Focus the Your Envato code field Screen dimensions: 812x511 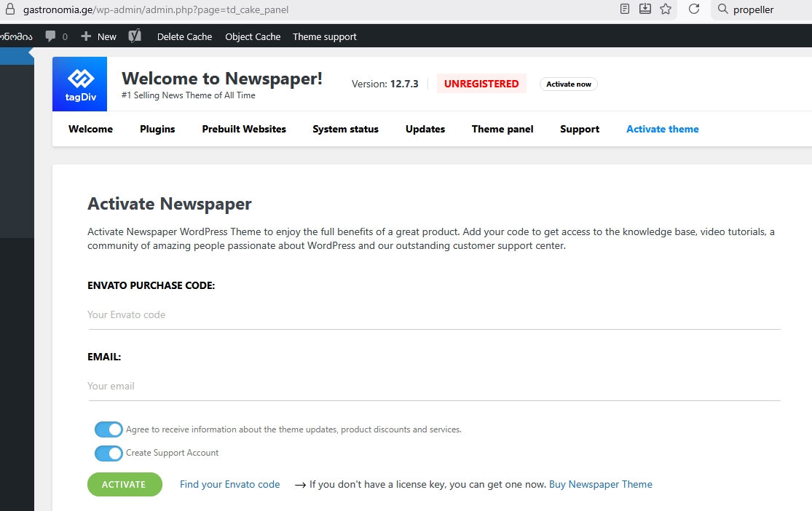[x=434, y=314]
